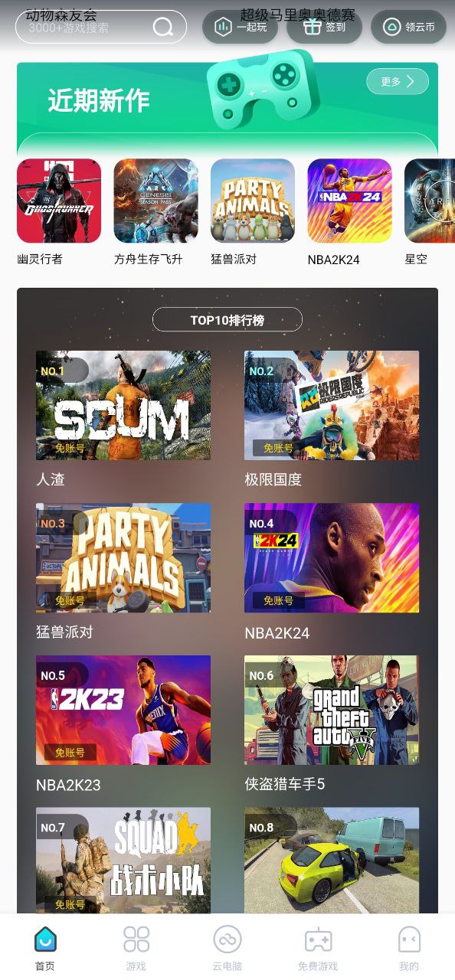Open NO.7 战术小队 Squad card

click(x=123, y=861)
